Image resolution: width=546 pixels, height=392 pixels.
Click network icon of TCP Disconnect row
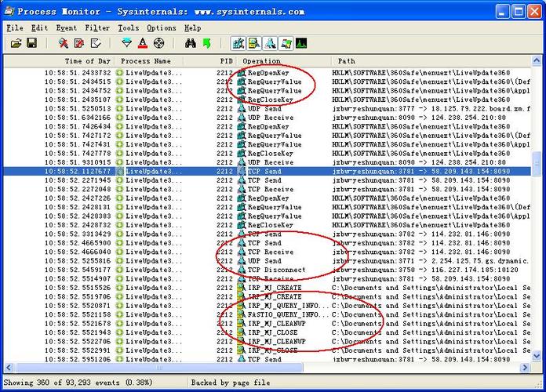tap(242, 270)
